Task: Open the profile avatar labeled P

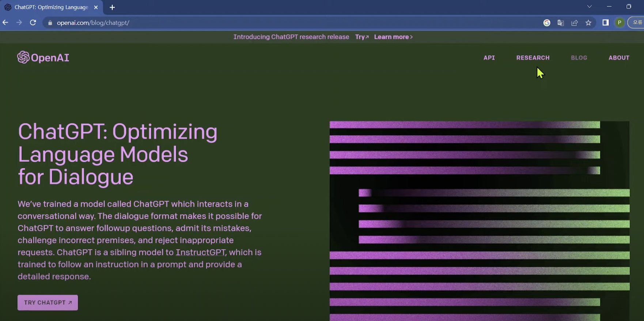Action: pyautogui.click(x=620, y=23)
